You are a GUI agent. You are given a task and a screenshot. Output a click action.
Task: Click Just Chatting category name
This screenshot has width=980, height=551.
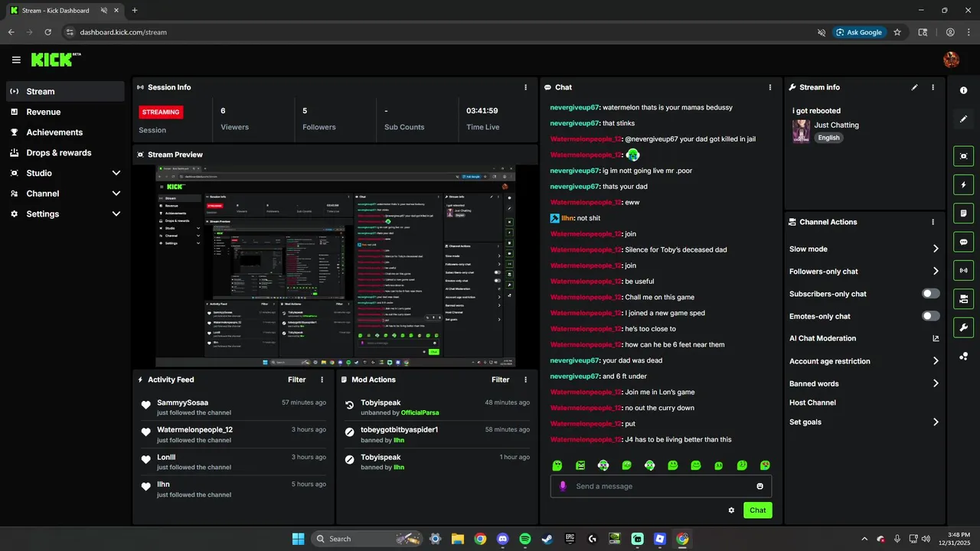pyautogui.click(x=836, y=125)
